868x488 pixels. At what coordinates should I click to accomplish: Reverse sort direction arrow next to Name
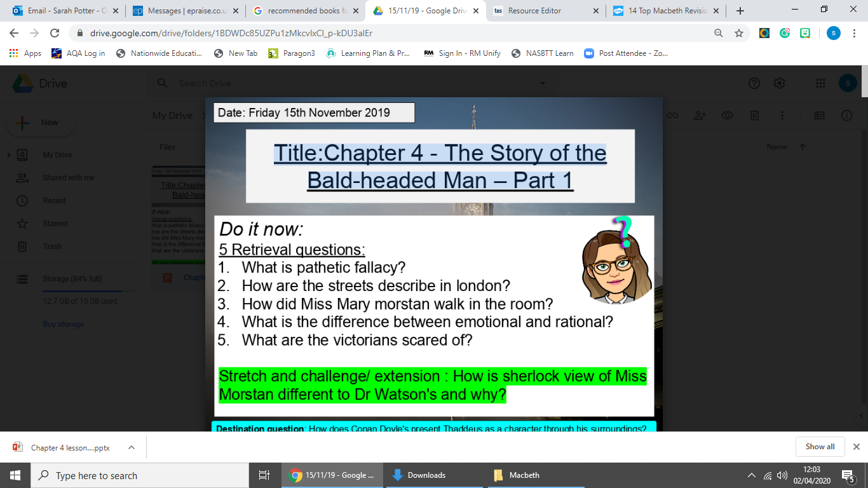803,147
